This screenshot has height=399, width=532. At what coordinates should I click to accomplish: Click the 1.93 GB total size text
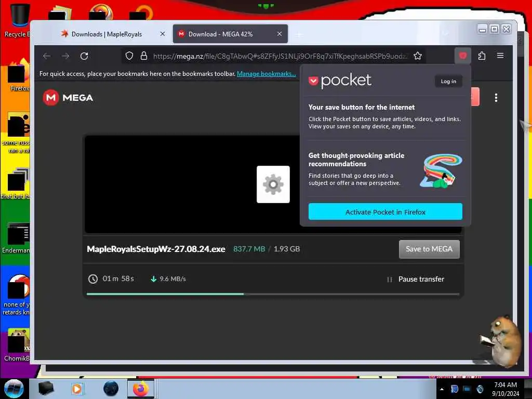(287, 249)
